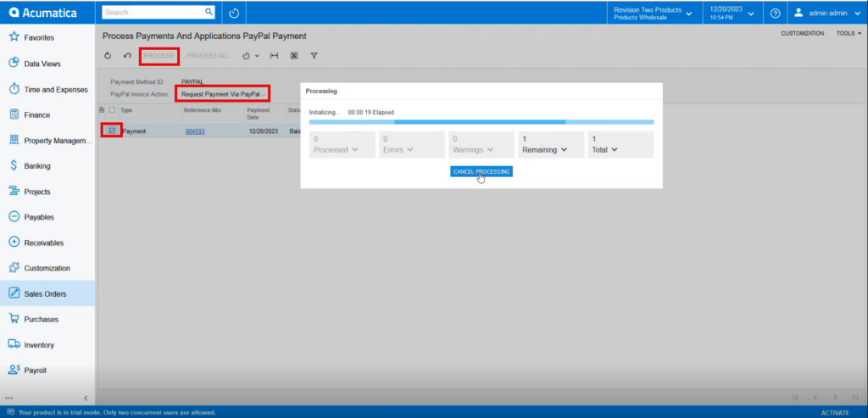
Task: Select Receivables in the sidebar
Action: pyautogui.click(x=47, y=242)
